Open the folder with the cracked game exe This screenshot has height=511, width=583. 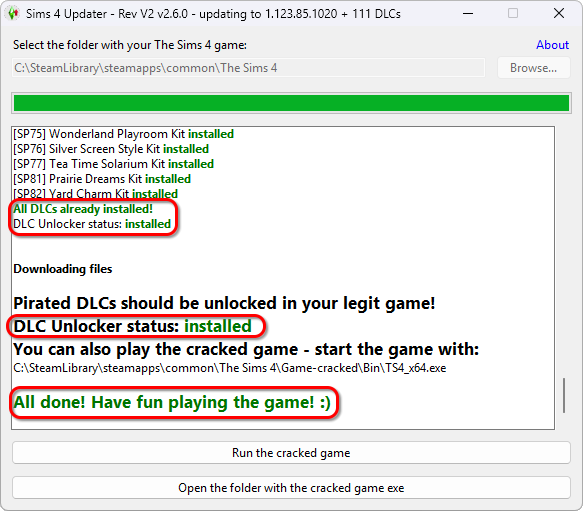point(291,488)
